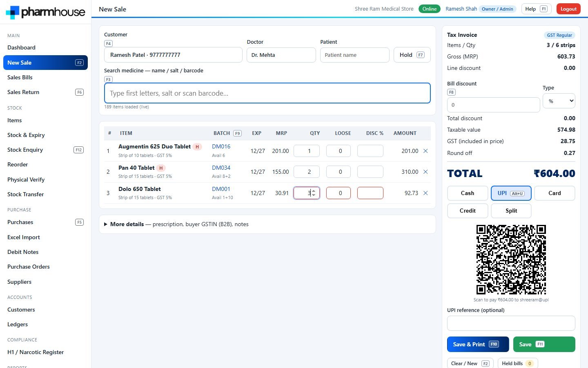This screenshot has width=588, height=368.
Task: Expand the More details section
Action: (x=267, y=224)
